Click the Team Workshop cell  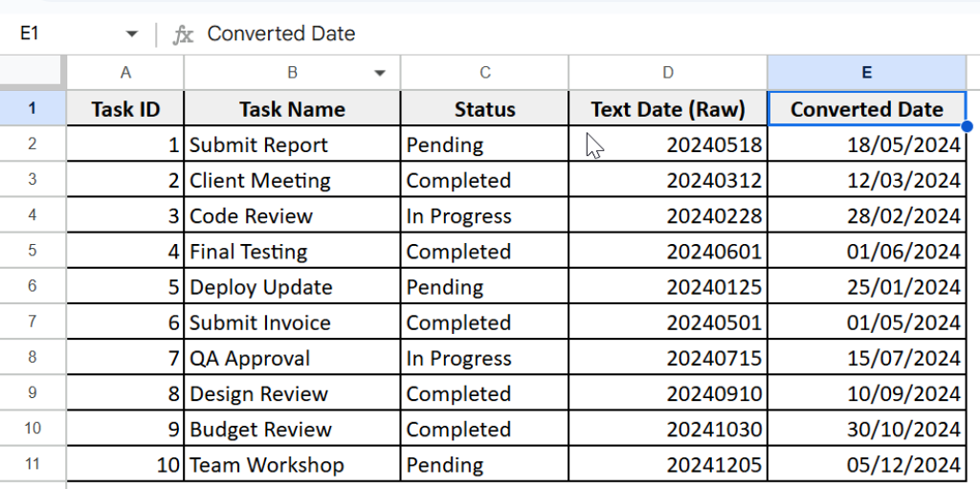point(292,465)
